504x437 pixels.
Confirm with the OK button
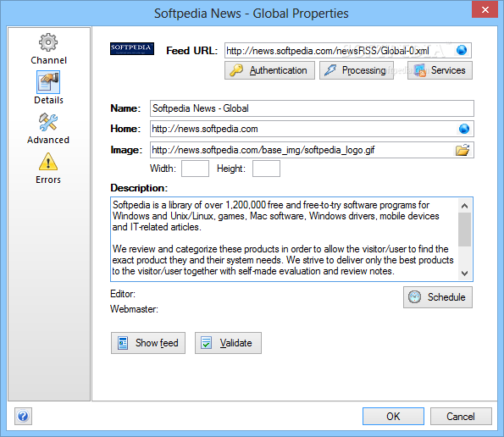pyautogui.click(x=393, y=417)
